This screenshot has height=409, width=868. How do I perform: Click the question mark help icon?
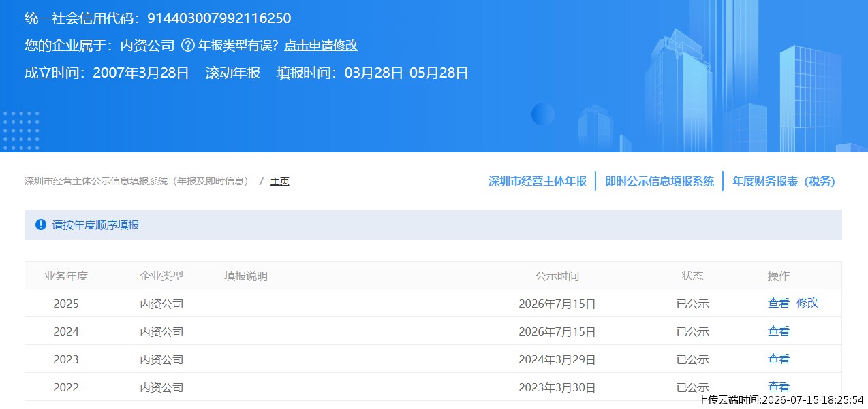(x=188, y=46)
